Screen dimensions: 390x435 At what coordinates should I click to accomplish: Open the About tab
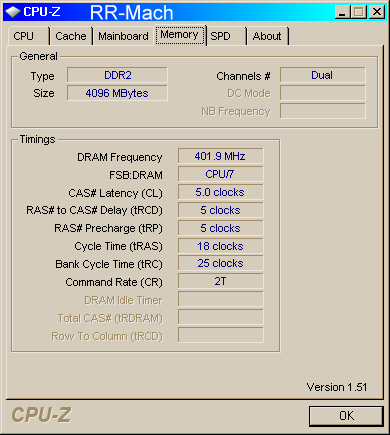[267, 36]
